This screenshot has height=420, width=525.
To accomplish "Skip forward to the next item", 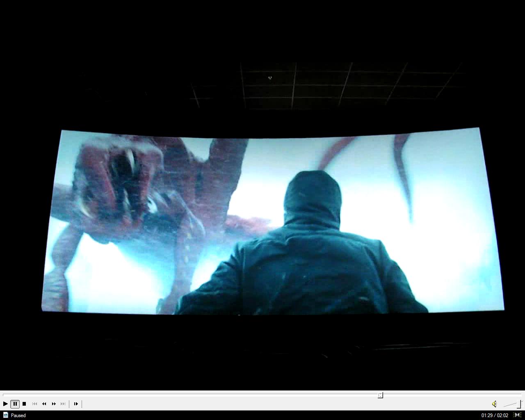I will pos(63,404).
